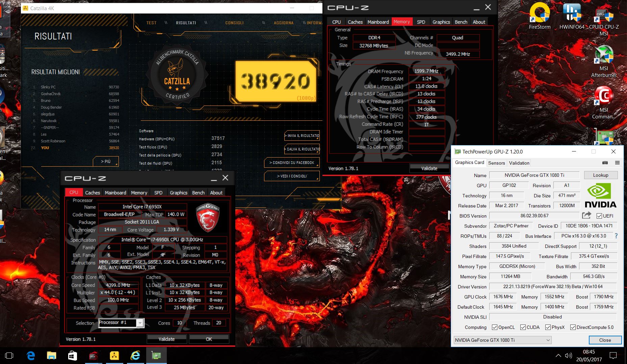627x364 pixels.
Task: Open Mainboard tab in CPU-Z Memory window
Action: pos(378,22)
